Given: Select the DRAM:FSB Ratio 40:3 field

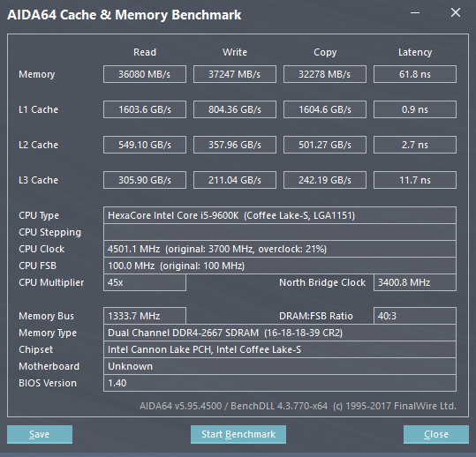Looking at the screenshot, I should 415,316.
